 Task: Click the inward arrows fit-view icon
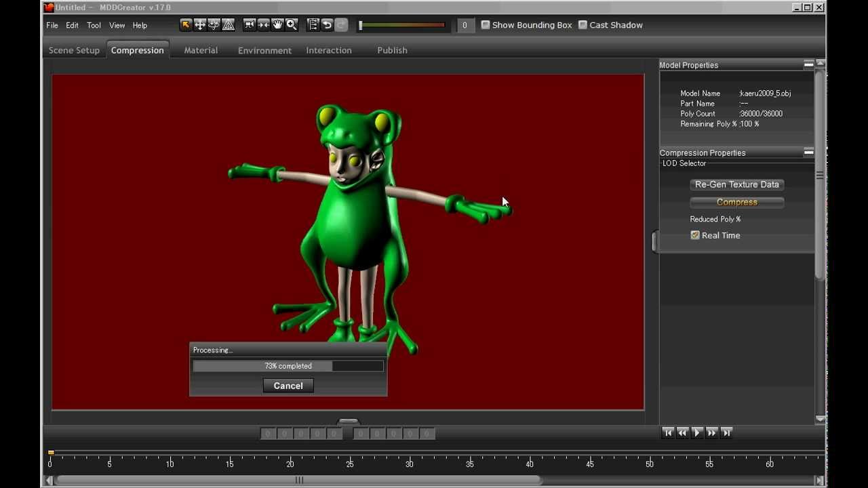(264, 25)
